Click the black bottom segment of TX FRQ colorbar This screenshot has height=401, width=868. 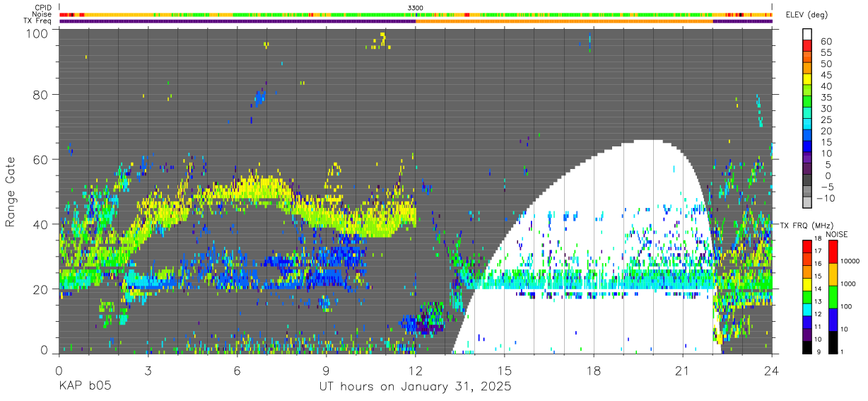tap(807, 347)
